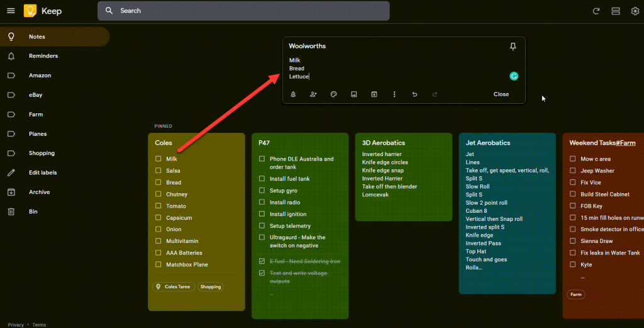Switch to list view icon
Viewport: 644px width, 328px height.
pyautogui.click(x=615, y=11)
